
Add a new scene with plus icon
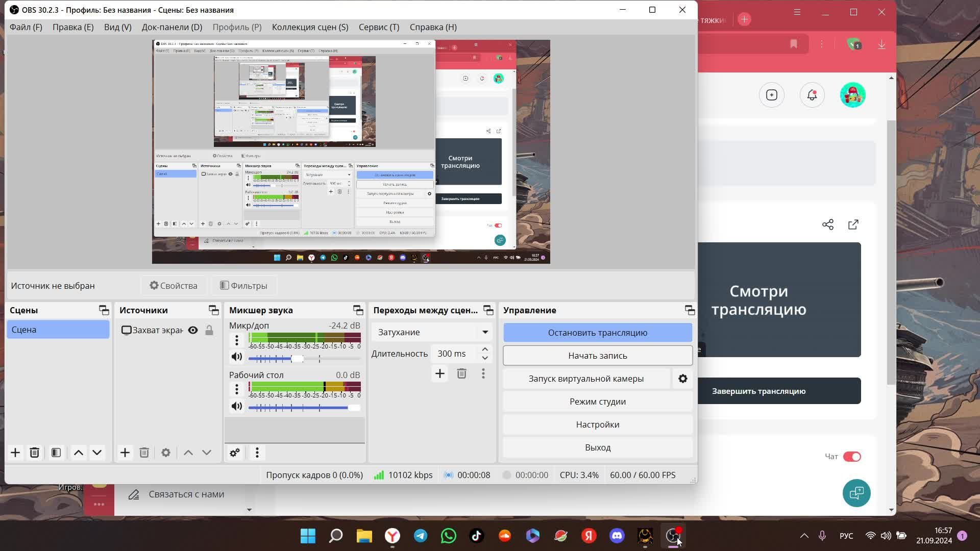[x=15, y=453]
